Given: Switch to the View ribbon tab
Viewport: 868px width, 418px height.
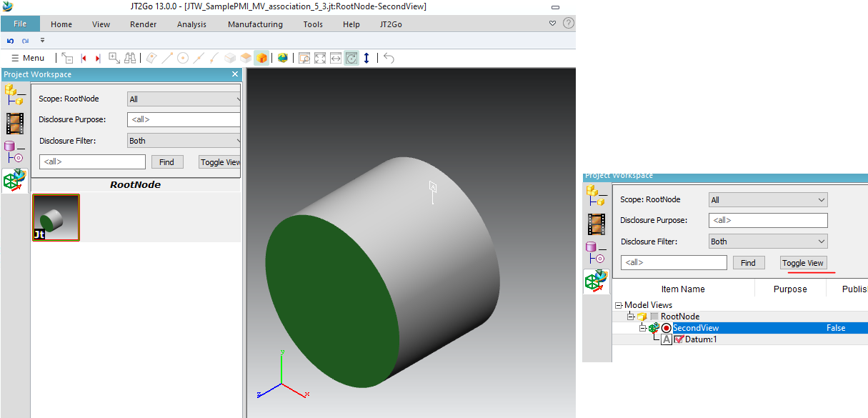Looking at the screenshot, I should (x=101, y=24).
